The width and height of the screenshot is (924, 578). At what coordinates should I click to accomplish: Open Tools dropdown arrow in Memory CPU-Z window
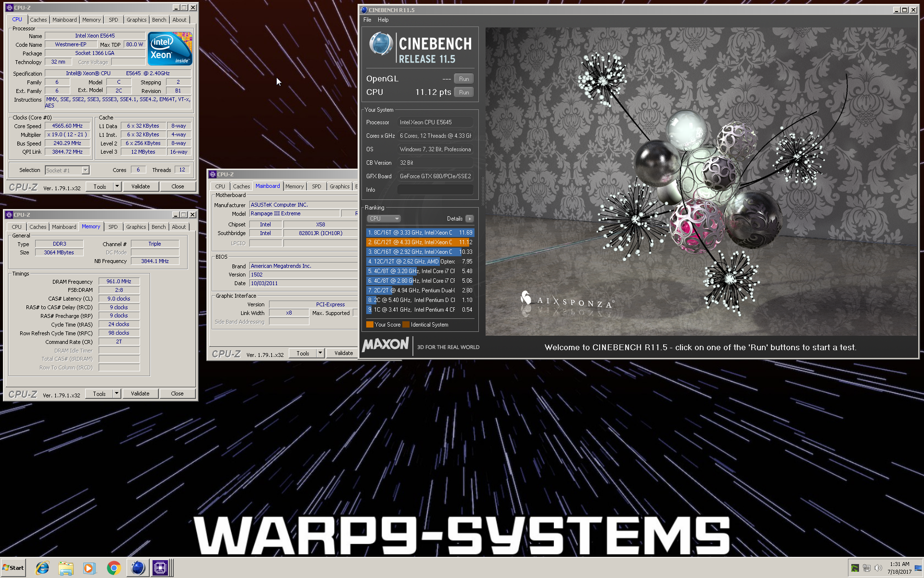tap(116, 394)
